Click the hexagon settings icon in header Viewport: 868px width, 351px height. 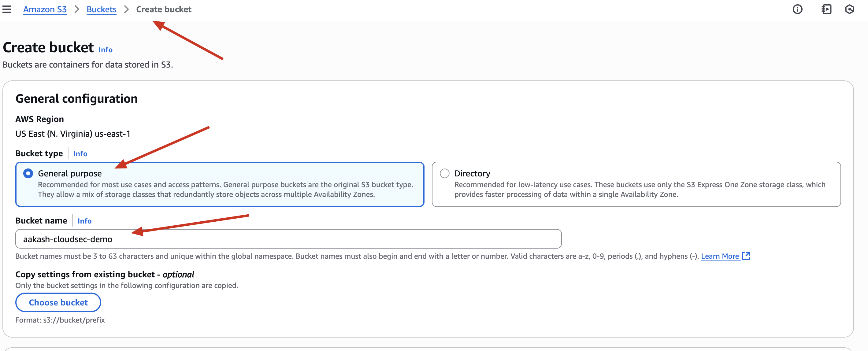click(849, 9)
